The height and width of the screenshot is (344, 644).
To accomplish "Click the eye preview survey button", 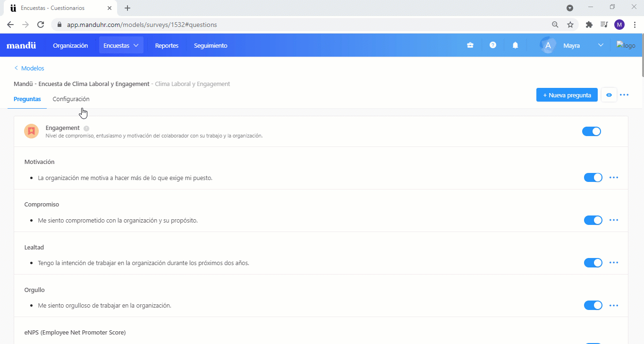I will pyautogui.click(x=609, y=95).
